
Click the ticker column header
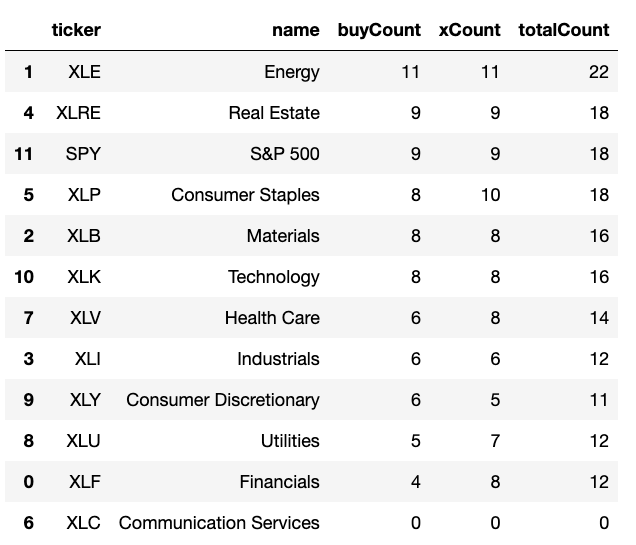pyautogui.click(x=76, y=30)
